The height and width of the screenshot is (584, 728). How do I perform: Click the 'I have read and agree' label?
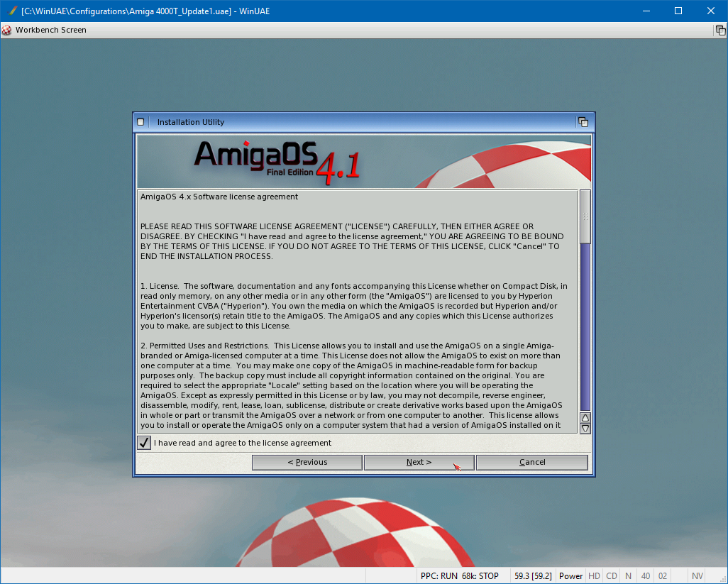(x=243, y=443)
